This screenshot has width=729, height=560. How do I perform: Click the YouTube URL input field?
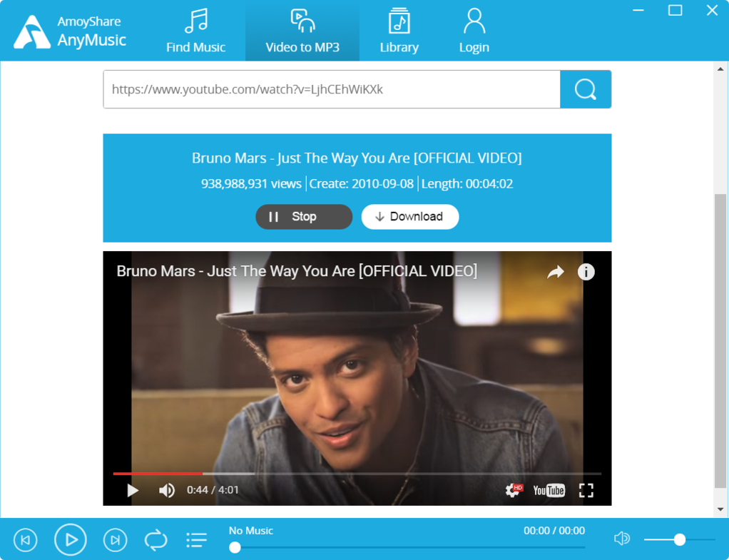(332, 89)
